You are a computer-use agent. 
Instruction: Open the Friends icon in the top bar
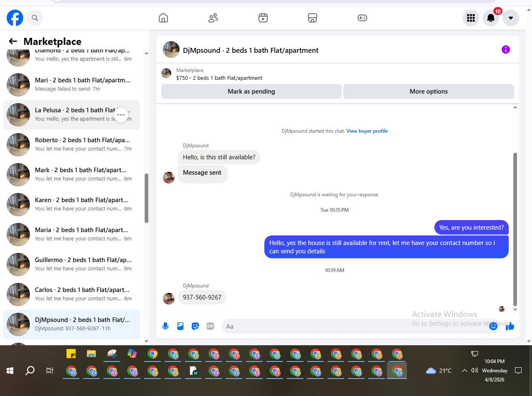(213, 18)
